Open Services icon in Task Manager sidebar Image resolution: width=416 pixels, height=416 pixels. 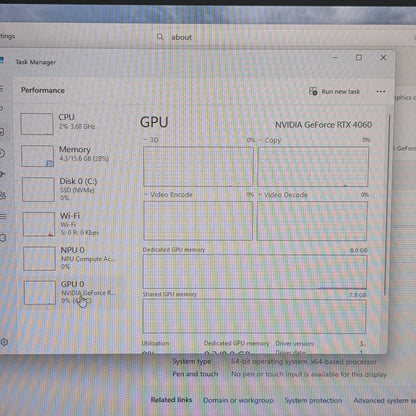(x=3, y=238)
